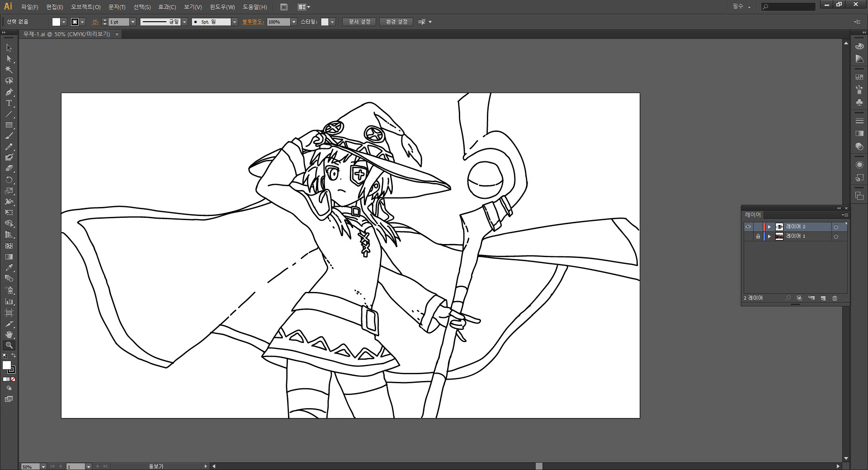
Task: Open the 50% zoom level dropdown
Action: tap(43, 466)
